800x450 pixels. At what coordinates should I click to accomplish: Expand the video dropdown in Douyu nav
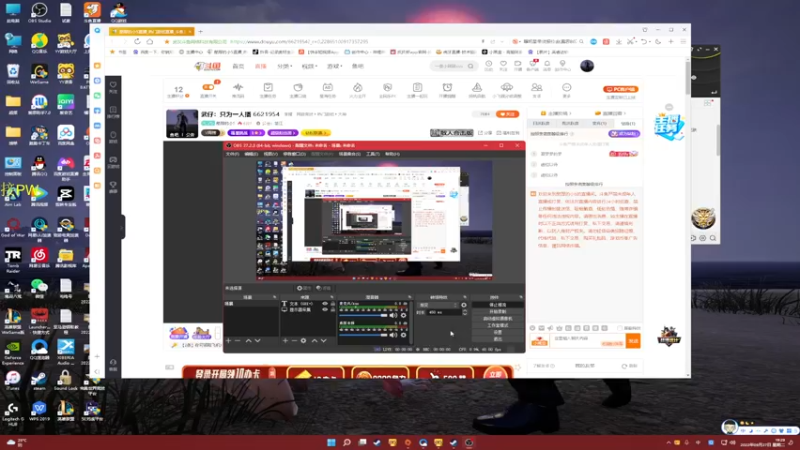[x=309, y=66]
